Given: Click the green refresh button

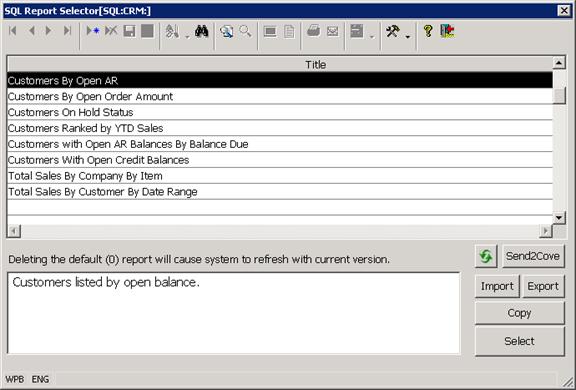Looking at the screenshot, I should click(x=486, y=256).
